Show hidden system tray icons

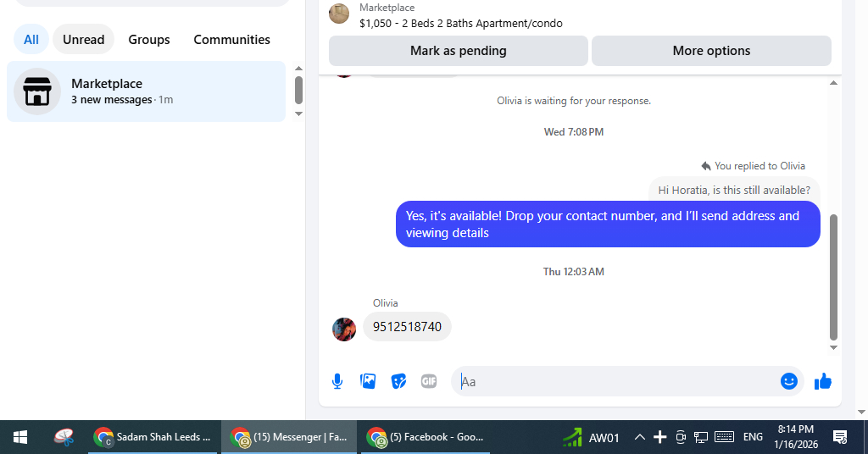(639, 437)
